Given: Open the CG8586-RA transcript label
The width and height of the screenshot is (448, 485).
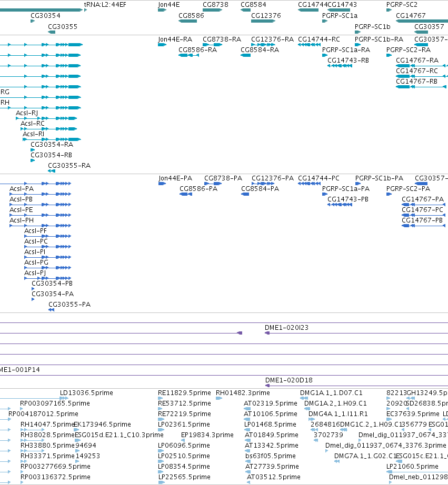Looking at the screenshot, I should (198, 50).
